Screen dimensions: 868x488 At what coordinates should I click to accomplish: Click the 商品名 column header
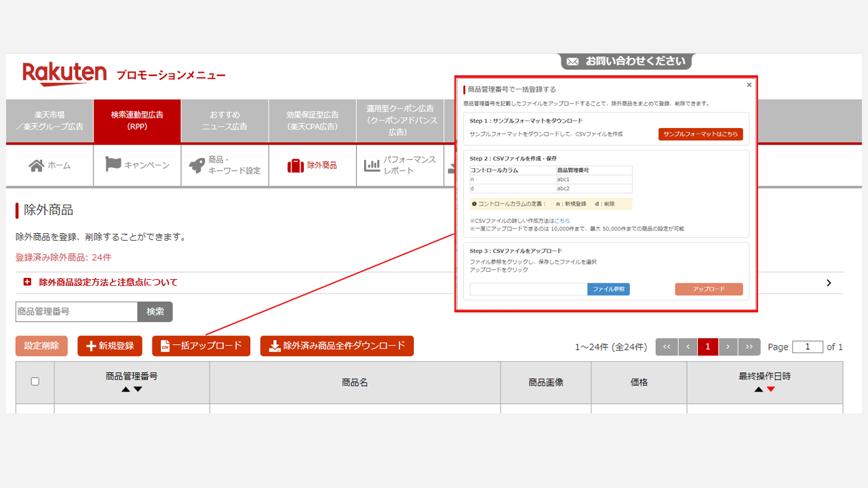click(355, 382)
